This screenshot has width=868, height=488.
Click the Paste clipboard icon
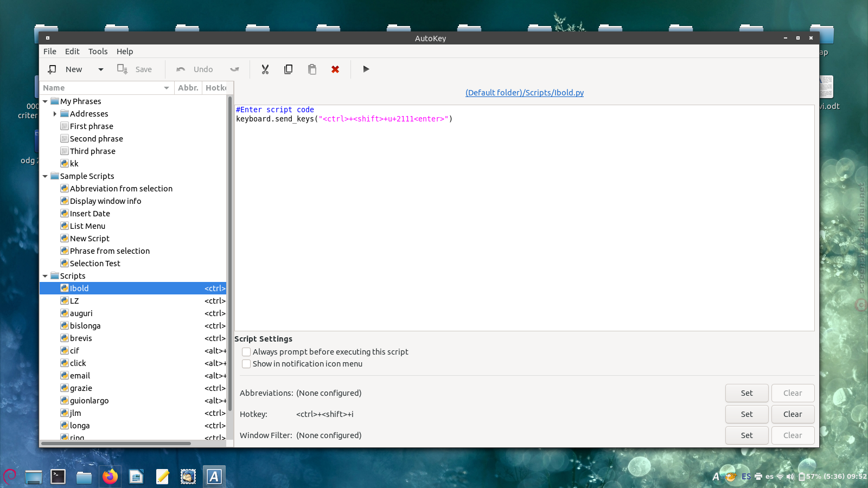pyautogui.click(x=312, y=69)
